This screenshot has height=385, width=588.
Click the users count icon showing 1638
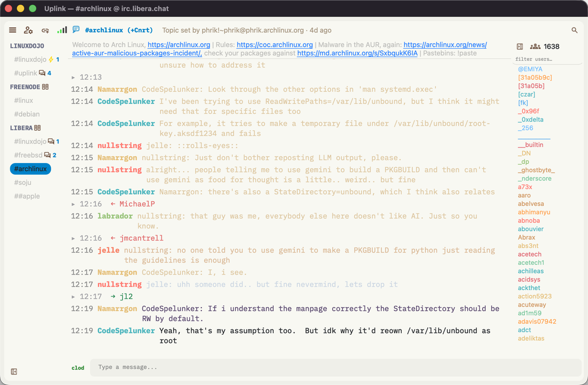535,46
